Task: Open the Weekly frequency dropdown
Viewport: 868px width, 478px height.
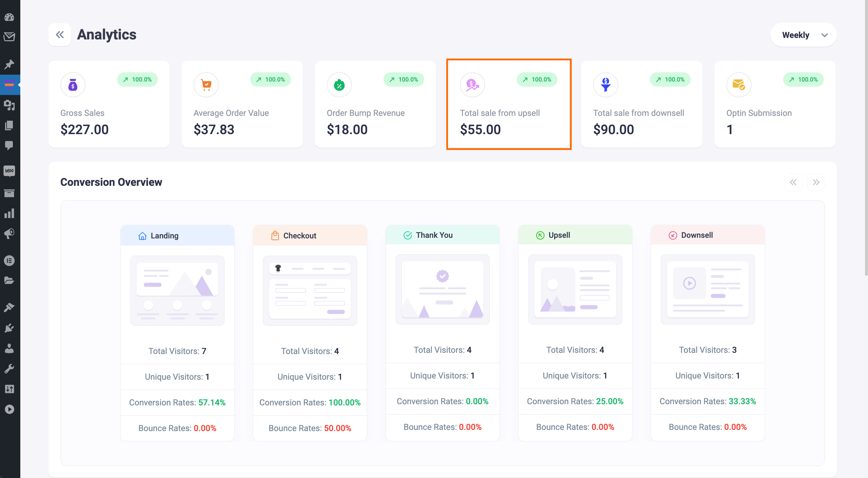Action: tap(803, 35)
